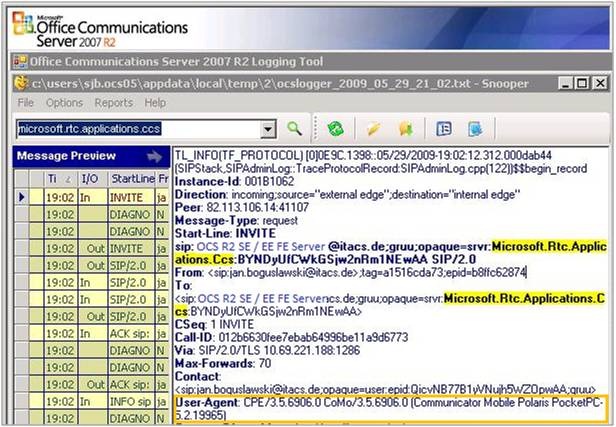The image size is (616, 427).
Task: Select the incoming INVITE message row
Action: pos(92,197)
